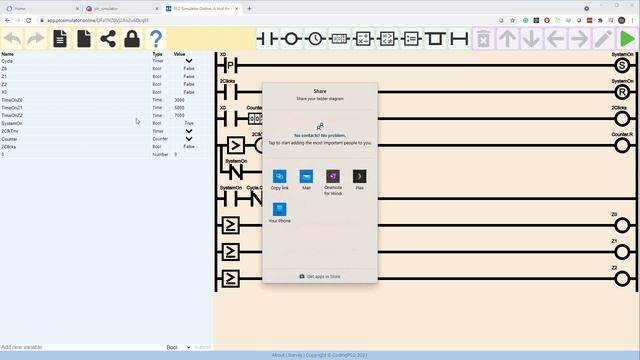
Task: Click the P positive edge contact X0
Action: coord(231,65)
